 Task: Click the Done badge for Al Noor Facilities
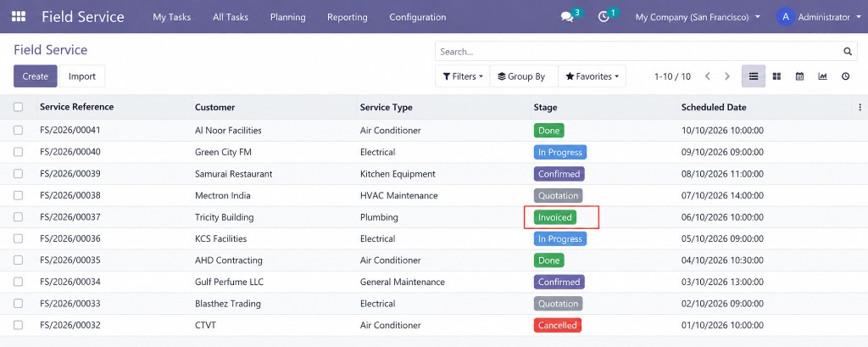[548, 131]
